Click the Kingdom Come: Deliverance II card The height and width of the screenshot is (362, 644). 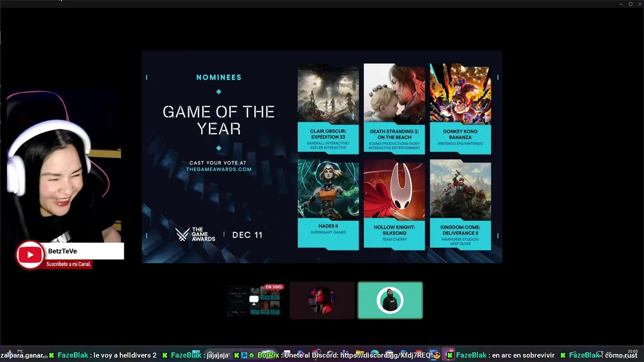pyautogui.click(x=460, y=204)
